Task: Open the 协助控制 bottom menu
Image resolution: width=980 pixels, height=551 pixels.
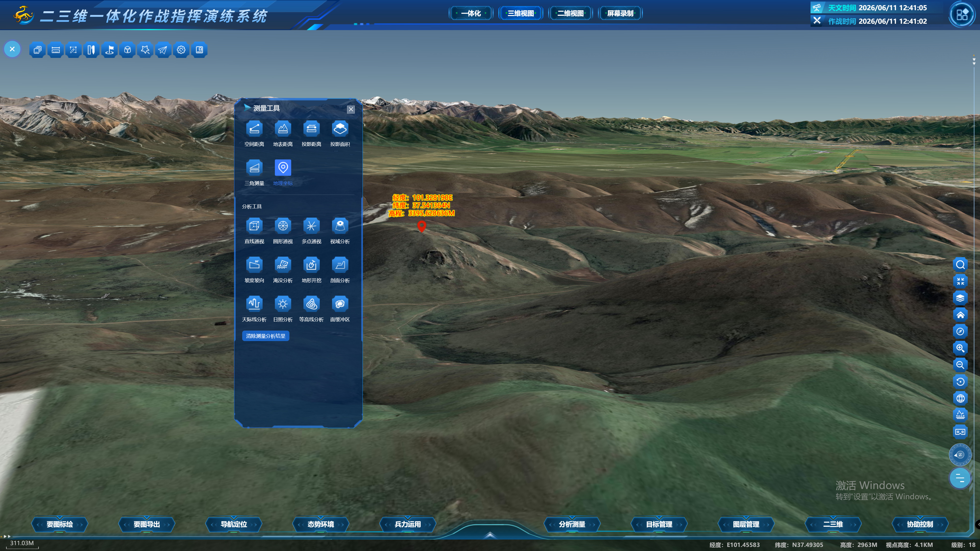Action: [920, 524]
